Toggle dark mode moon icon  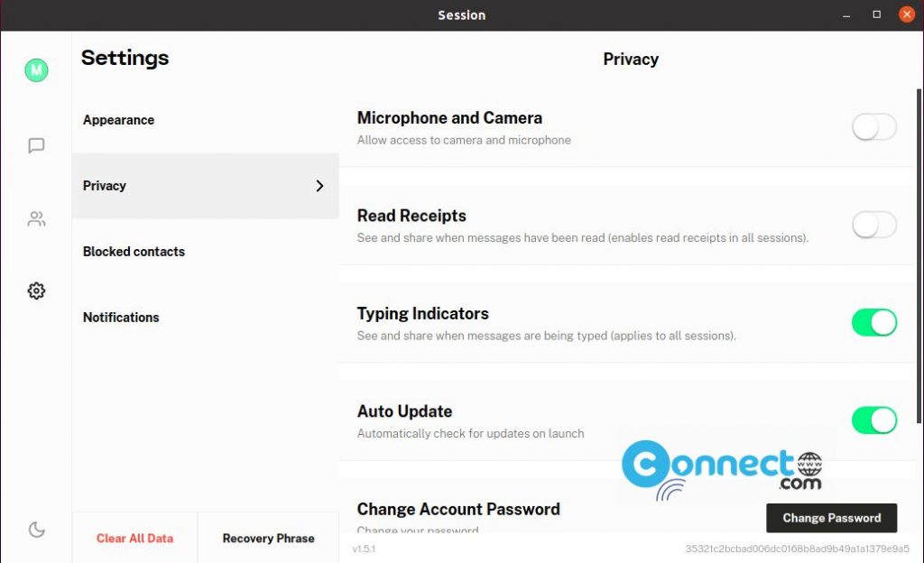click(x=36, y=530)
